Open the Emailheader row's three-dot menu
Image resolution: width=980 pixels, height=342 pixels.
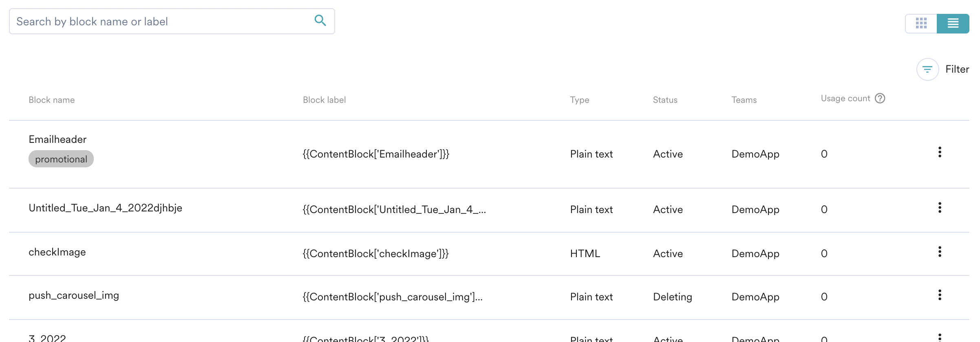(940, 152)
